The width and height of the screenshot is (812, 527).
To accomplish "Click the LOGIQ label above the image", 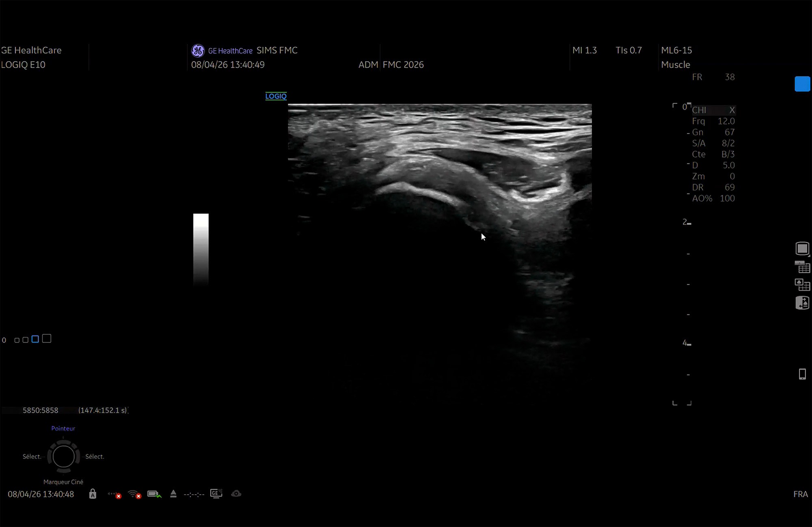I will (276, 96).
